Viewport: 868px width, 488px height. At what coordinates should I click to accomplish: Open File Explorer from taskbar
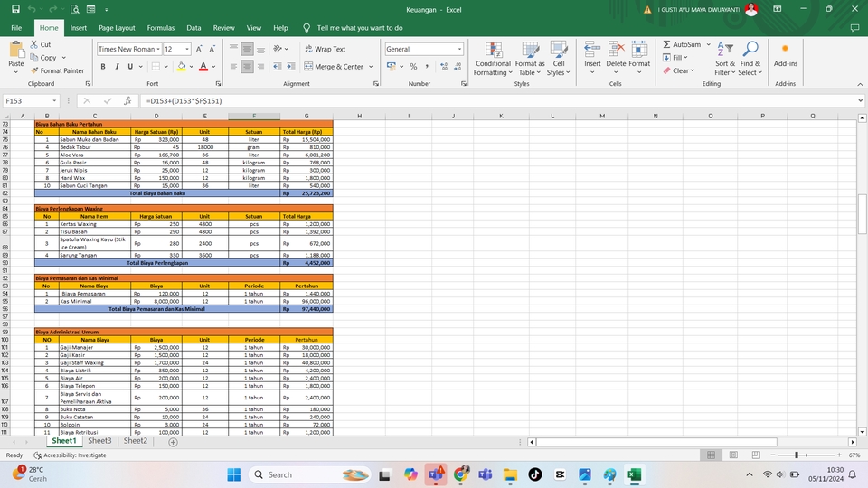(510, 474)
